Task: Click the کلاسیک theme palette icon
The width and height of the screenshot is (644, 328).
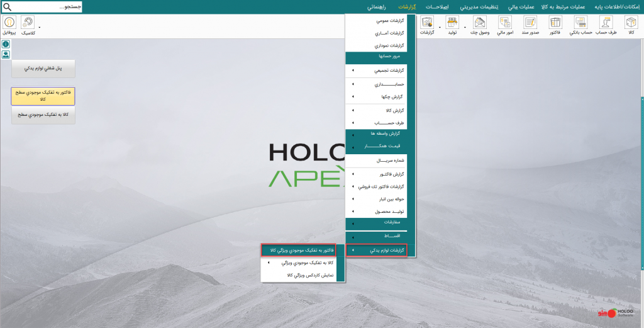Action: point(28,25)
